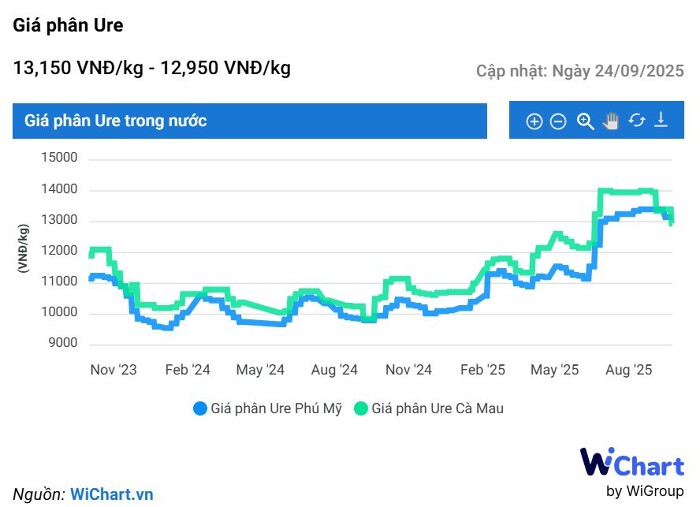Toggle the 'Giá phân Ure Cà Mau' legend label
Image resolution: width=700 pixels, height=507 pixels.
437,408
